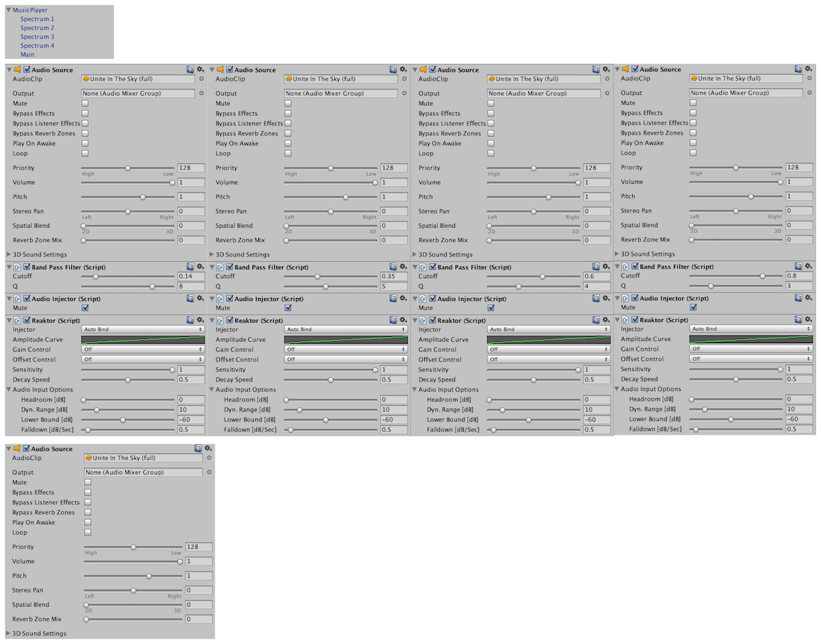Tick Bypass Effects in bottom standalone Audio Source
Image resolution: width=821 pixels, height=644 pixels.
coord(88,492)
